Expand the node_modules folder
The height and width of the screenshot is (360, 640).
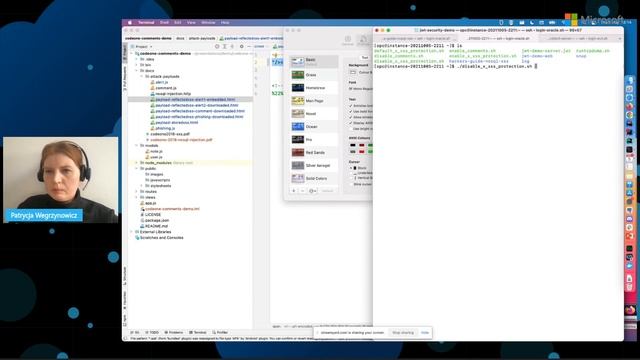[x=137, y=162]
